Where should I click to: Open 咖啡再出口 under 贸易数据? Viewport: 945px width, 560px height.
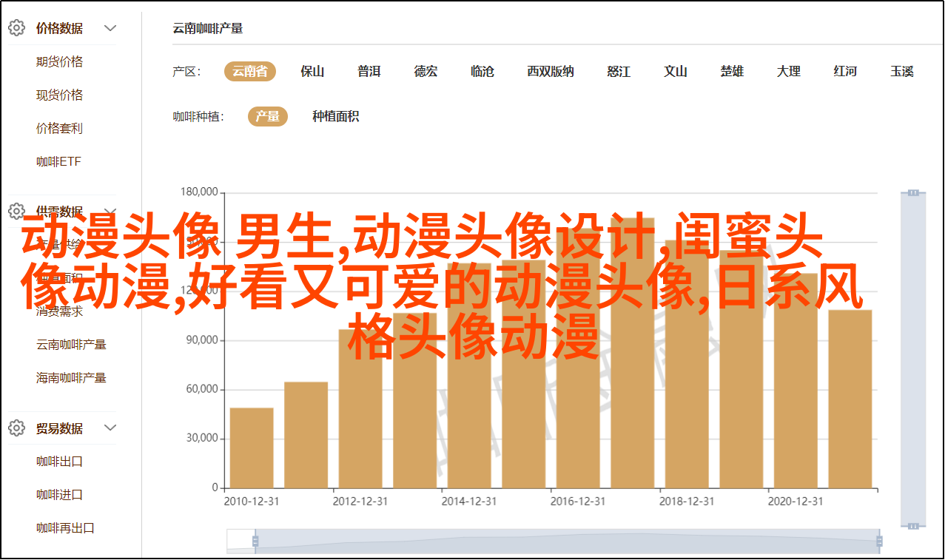coord(65,528)
